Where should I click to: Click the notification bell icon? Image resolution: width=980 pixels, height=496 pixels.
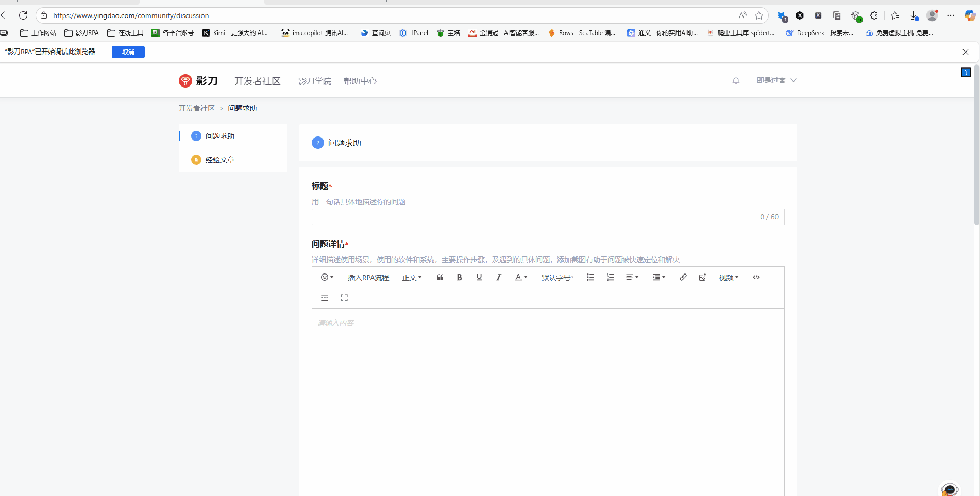click(x=736, y=81)
